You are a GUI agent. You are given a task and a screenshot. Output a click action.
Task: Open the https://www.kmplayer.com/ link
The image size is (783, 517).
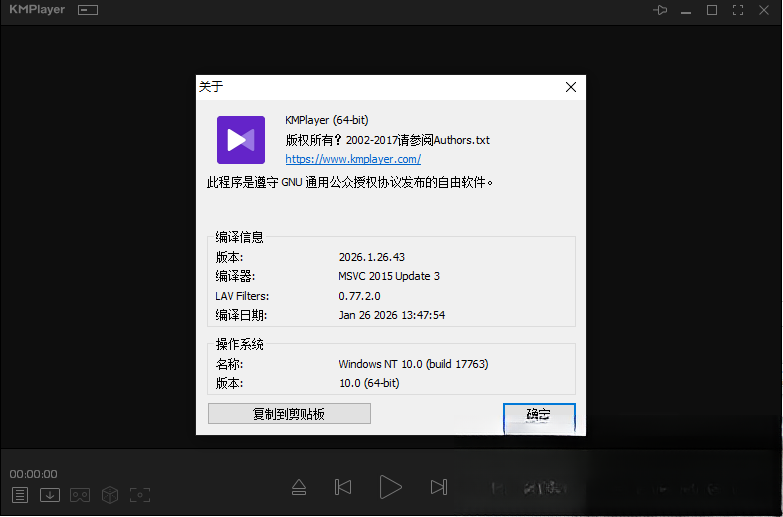tap(353, 159)
